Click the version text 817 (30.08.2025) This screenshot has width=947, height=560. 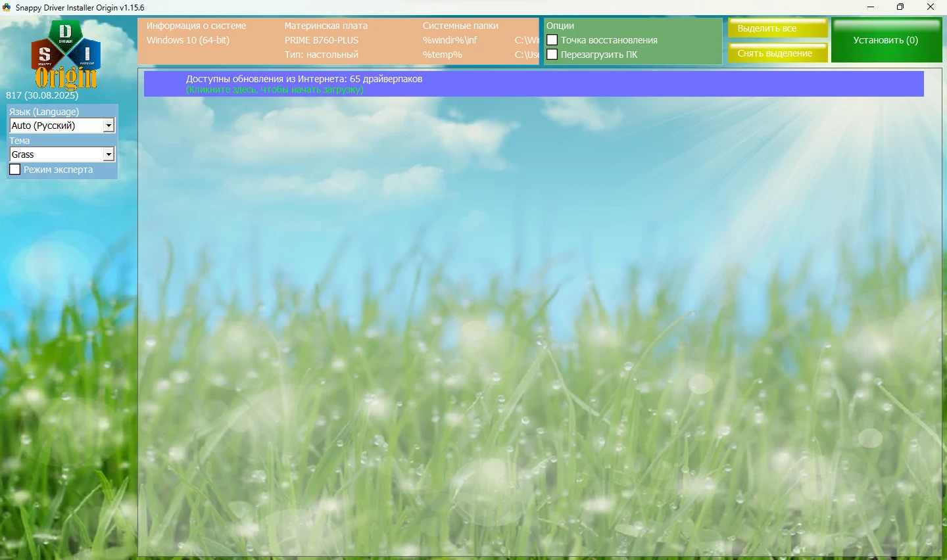[42, 95]
